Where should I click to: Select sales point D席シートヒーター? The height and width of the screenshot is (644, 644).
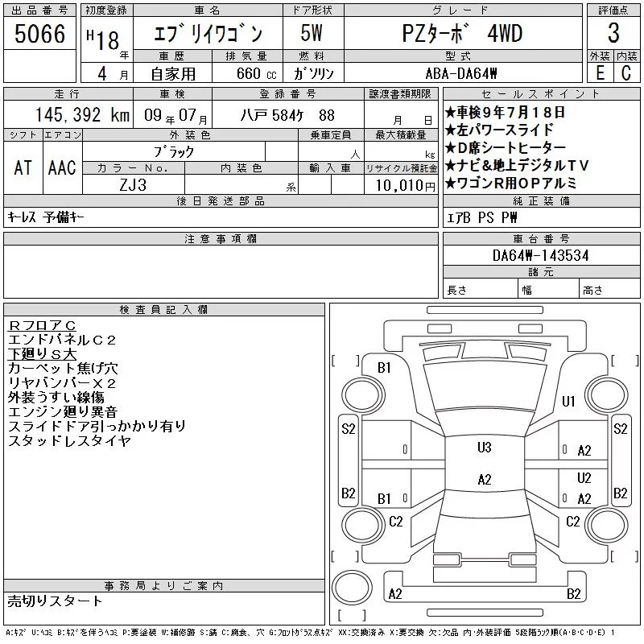tap(506, 148)
